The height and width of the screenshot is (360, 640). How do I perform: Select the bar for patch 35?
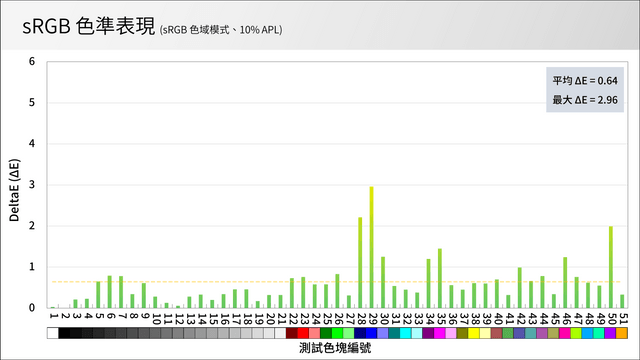click(x=440, y=278)
